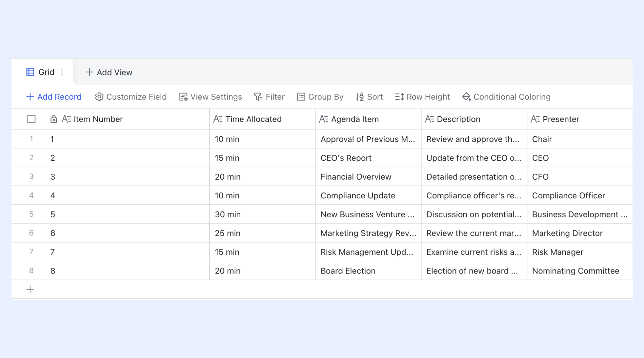
Task: Click the 'Business Development ...' presenter cell
Action: pos(580,214)
